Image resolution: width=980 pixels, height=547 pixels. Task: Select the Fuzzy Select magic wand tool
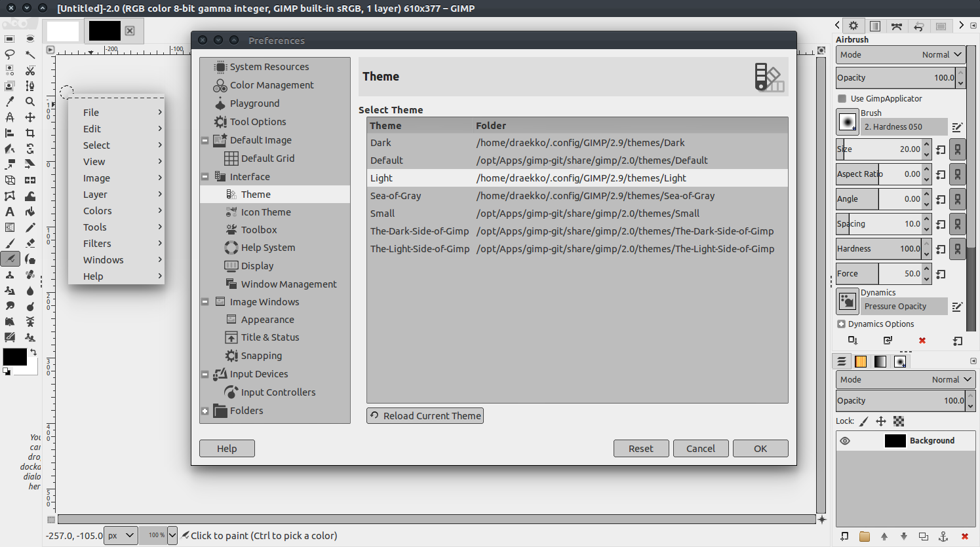[30, 54]
